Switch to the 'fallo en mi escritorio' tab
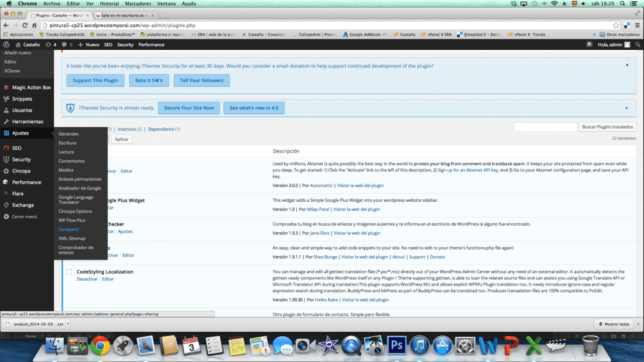 [125, 15]
